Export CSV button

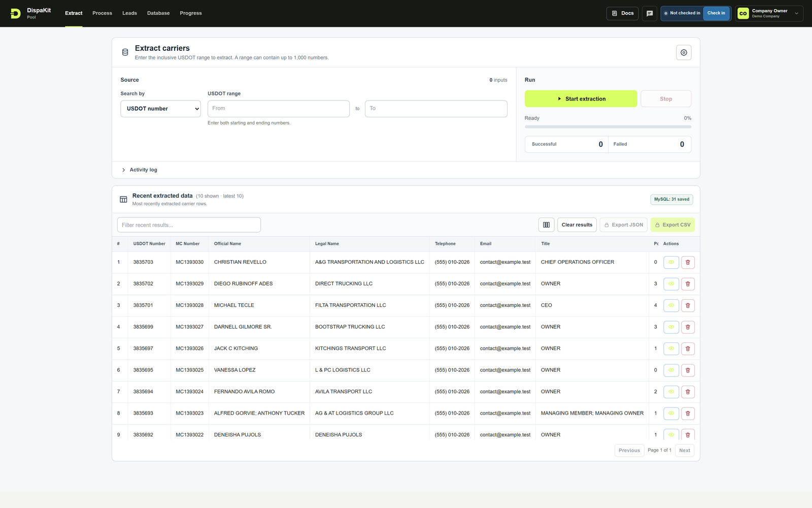(672, 225)
